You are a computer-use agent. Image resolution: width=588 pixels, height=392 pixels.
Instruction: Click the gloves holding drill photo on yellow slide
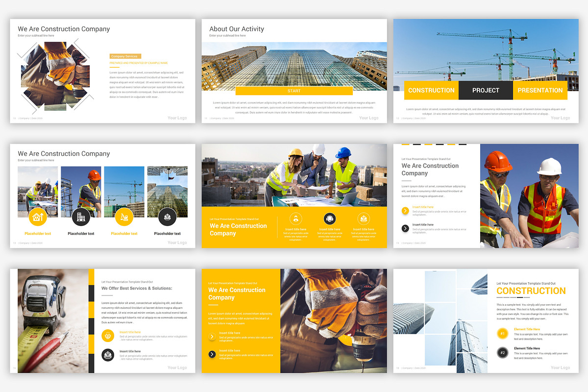pyautogui.click(x=334, y=321)
